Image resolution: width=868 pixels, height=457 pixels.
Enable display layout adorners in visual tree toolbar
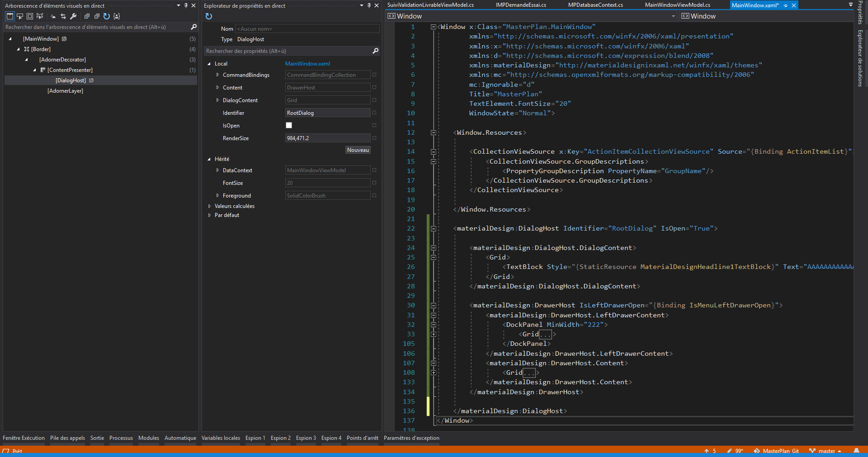pos(30,16)
